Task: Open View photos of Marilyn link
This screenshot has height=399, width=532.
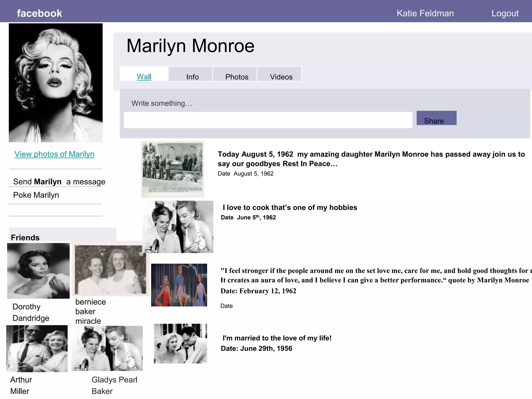Action: [54, 154]
